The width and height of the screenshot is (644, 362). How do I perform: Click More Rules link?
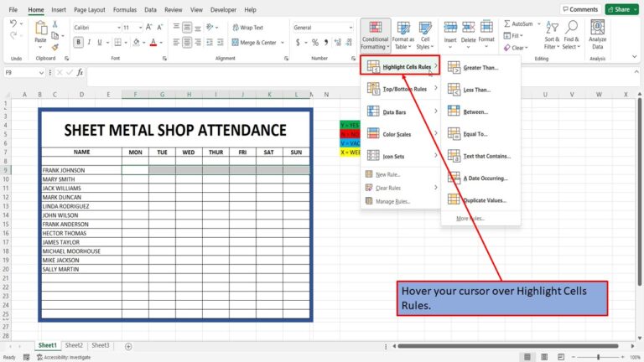470,219
